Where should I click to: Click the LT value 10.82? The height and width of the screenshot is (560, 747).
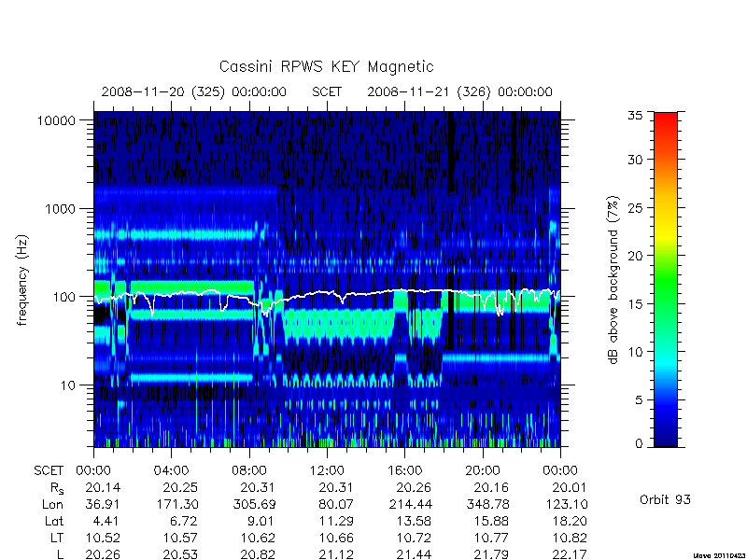570,538
